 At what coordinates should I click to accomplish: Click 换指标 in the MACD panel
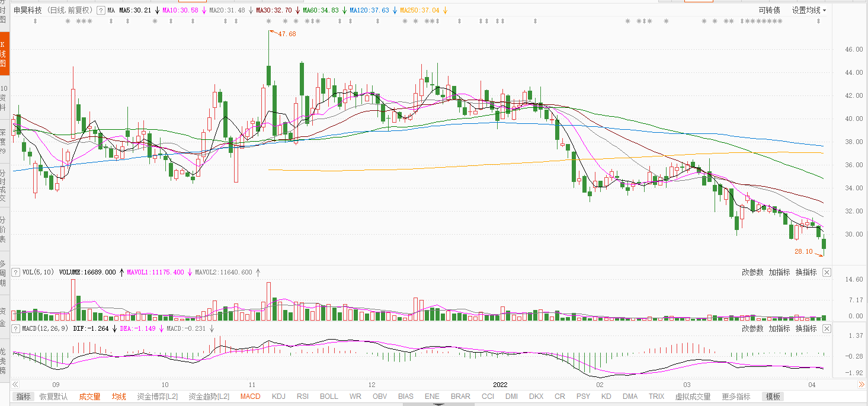(x=806, y=328)
